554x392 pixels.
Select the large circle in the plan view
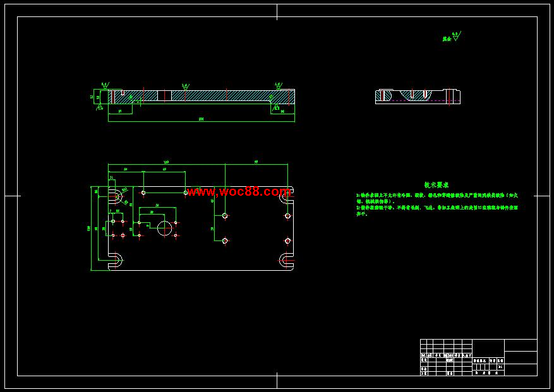165,228
